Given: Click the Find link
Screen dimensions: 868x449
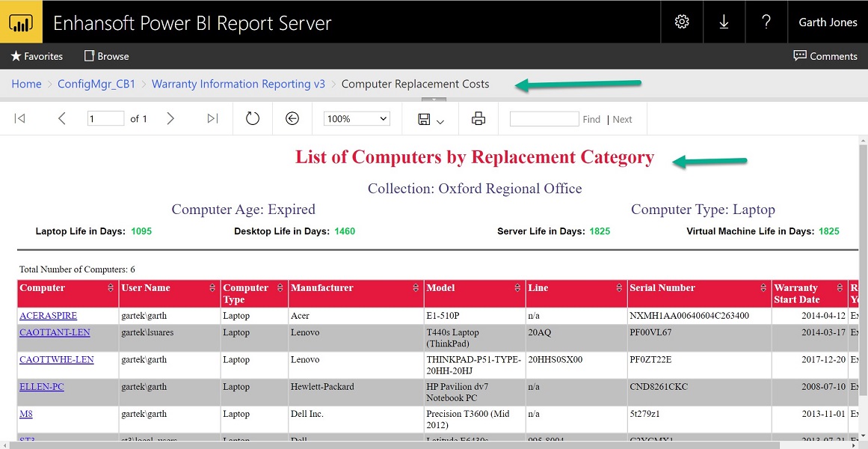Looking at the screenshot, I should [591, 119].
